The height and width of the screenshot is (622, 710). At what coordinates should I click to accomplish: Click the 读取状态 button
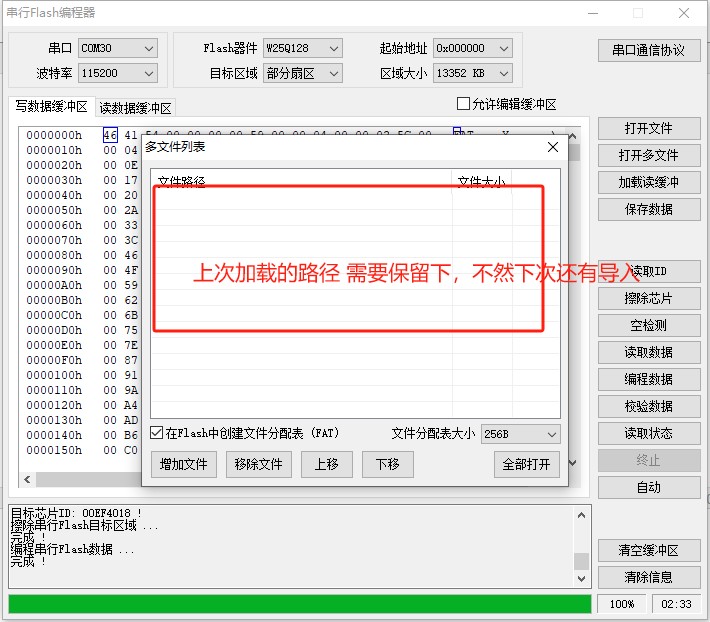coord(649,433)
